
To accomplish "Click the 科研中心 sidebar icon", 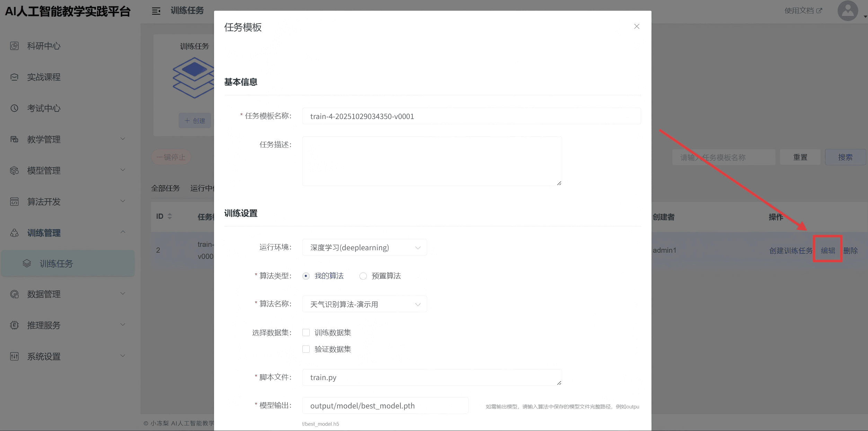I will [14, 46].
